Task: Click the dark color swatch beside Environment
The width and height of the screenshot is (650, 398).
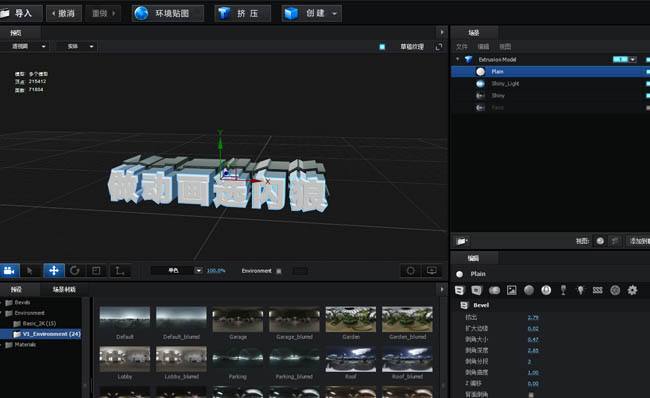Action: coord(300,271)
